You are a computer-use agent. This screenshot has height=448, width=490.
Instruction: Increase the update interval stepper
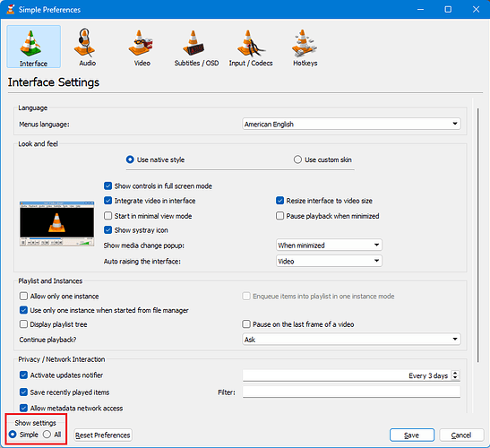pyautogui.click(x=456, y=373)
